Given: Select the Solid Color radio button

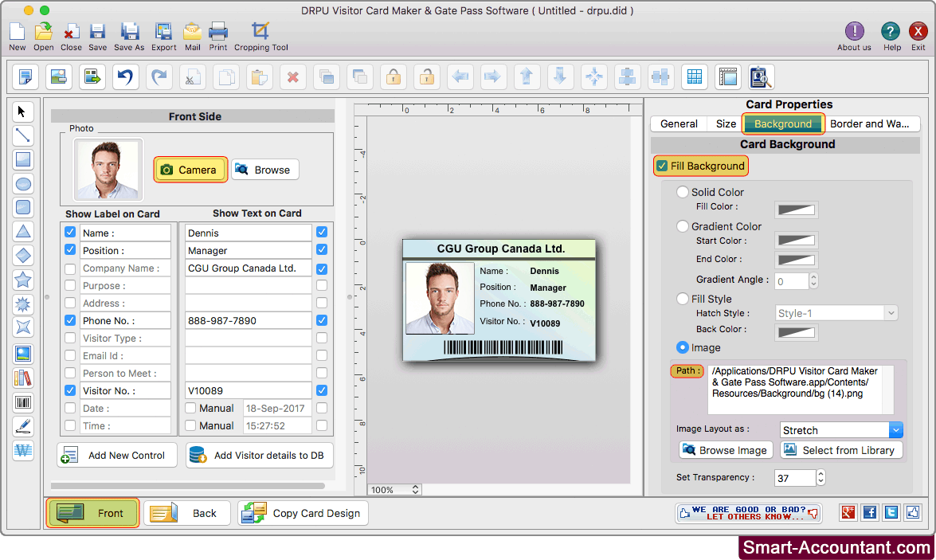Looking at the screenshot, I should [683, 192].
